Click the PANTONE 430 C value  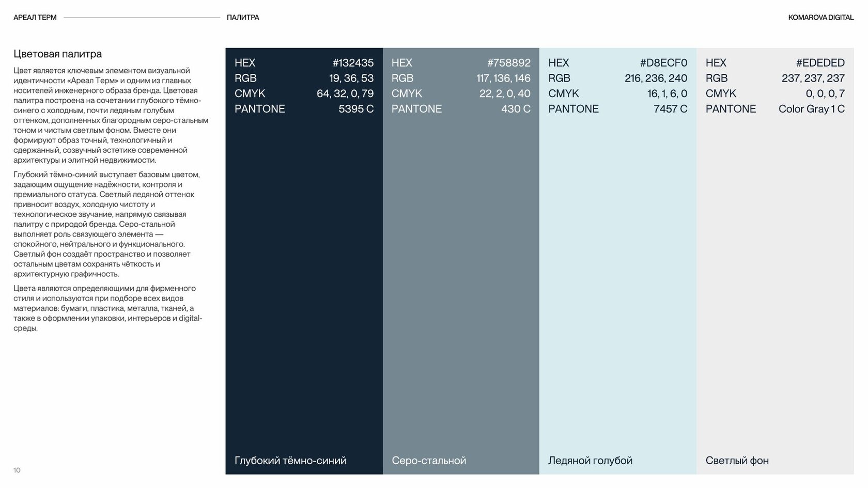(516, 109)
